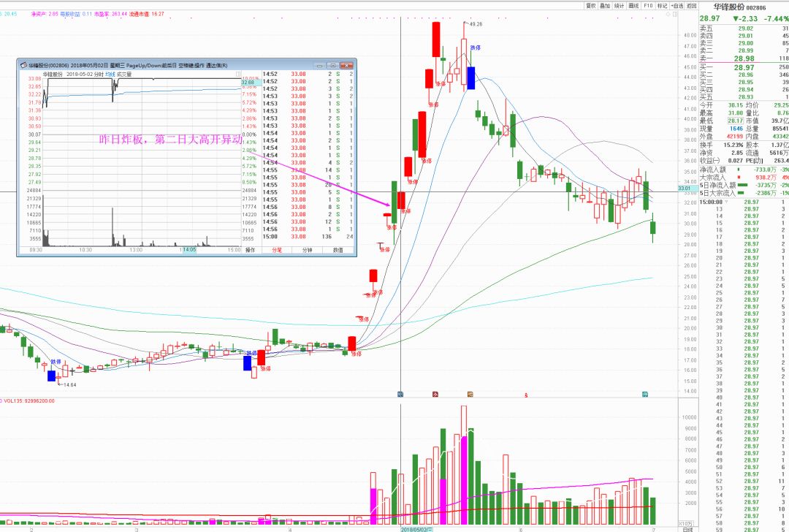
Task: Click the 大宗流入 938.2万 row
Action: click(x=744, y=178)
